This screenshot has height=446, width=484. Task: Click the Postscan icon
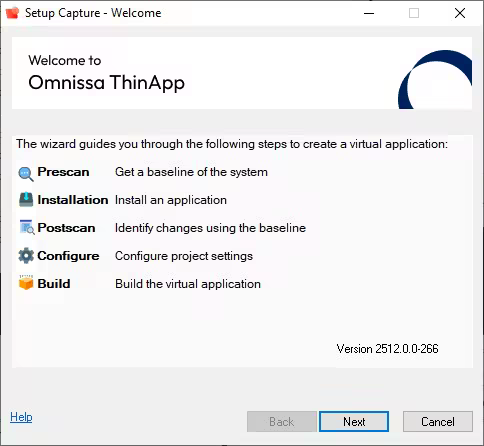click(x=27, y=227)
